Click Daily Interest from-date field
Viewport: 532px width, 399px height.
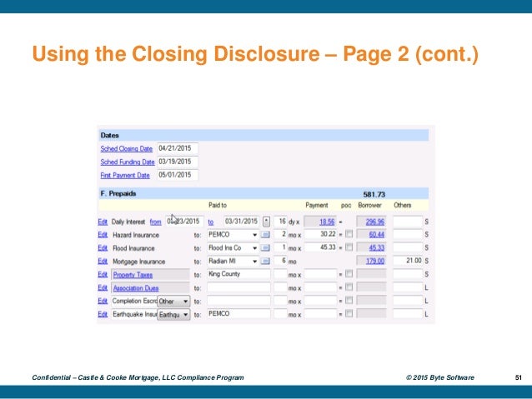click(x=184, y=222)
